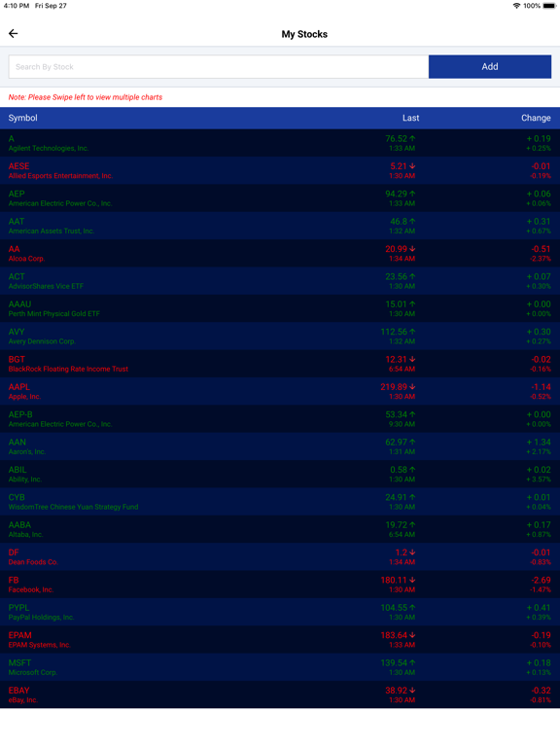Select CYB WisdomTree Chinese Yuan Strategy Fund
Viewport: 560px width, 747px height.
tap(280, 502)
